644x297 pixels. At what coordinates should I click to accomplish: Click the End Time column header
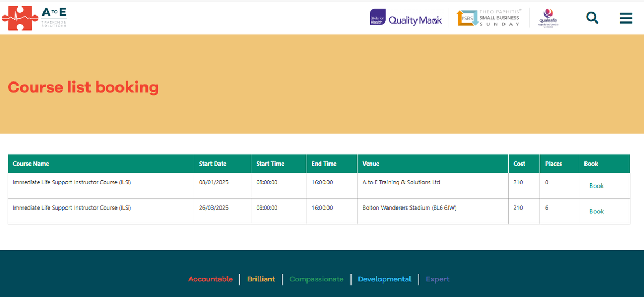332,164
